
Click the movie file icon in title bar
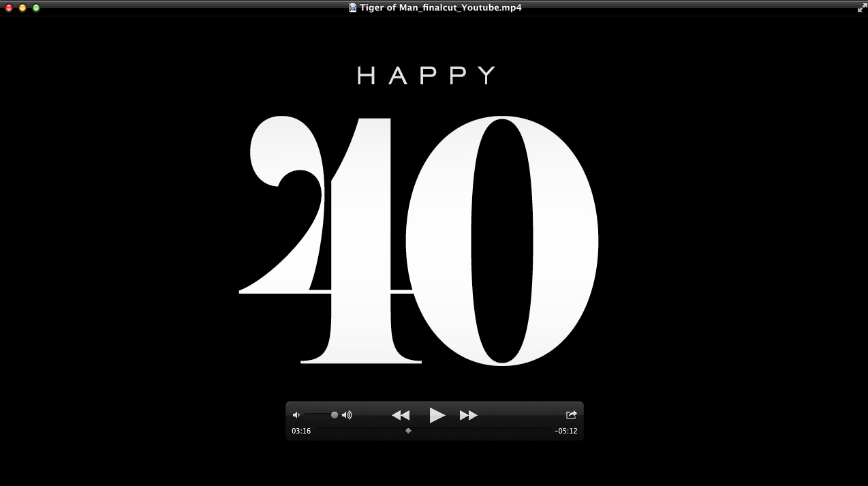pos(353,7)
